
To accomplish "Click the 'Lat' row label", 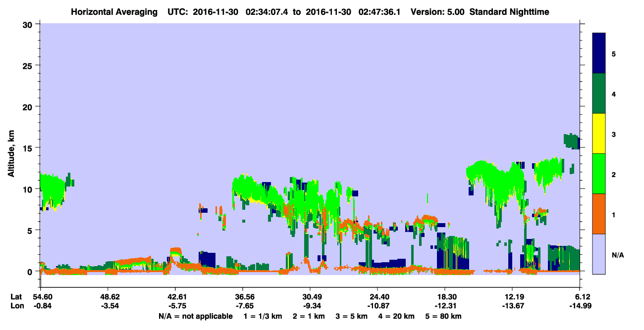I will tap(16, 297).
